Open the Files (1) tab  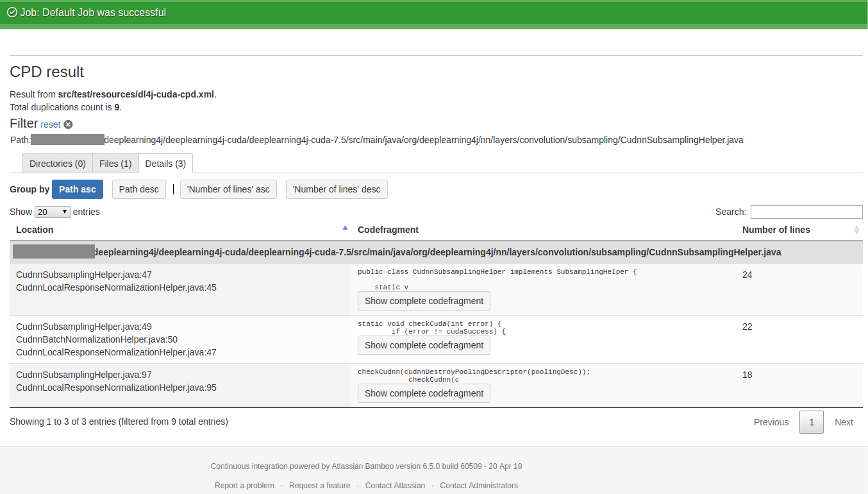pos(115,163)
